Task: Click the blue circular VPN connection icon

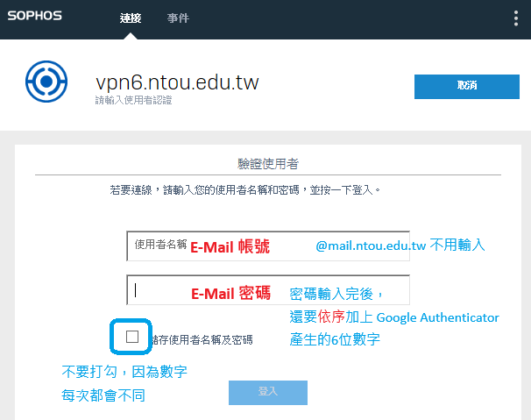Action: 42,82
